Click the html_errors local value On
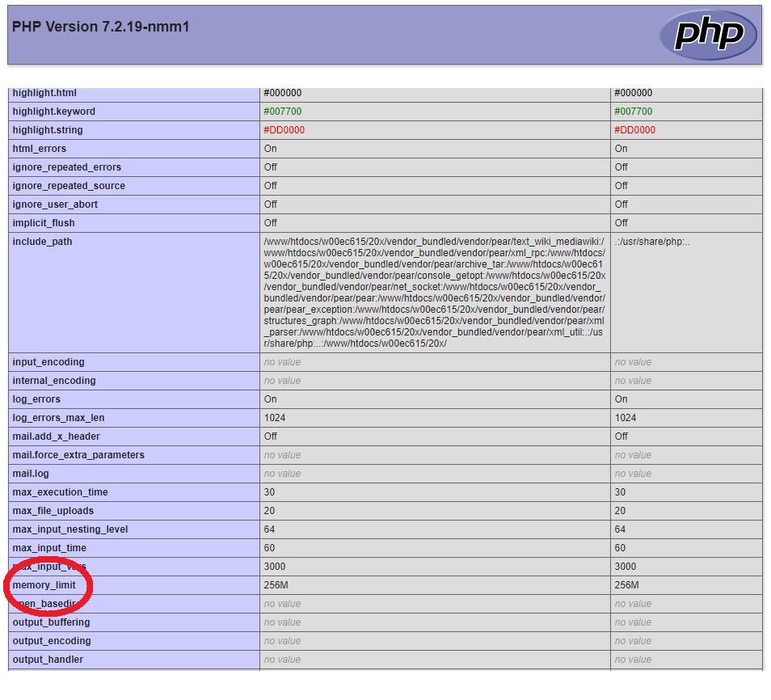The image size is (771, 700). 270,149
